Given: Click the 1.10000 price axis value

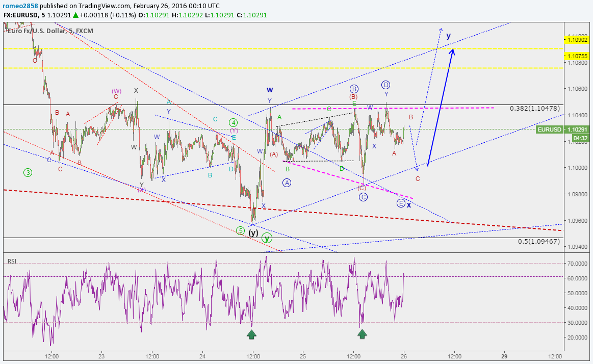Looking at the screenshot, I should (577, 168).
